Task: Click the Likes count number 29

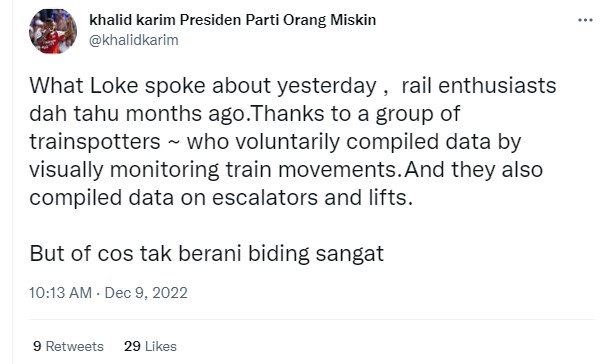Action: tap(132, 346)
